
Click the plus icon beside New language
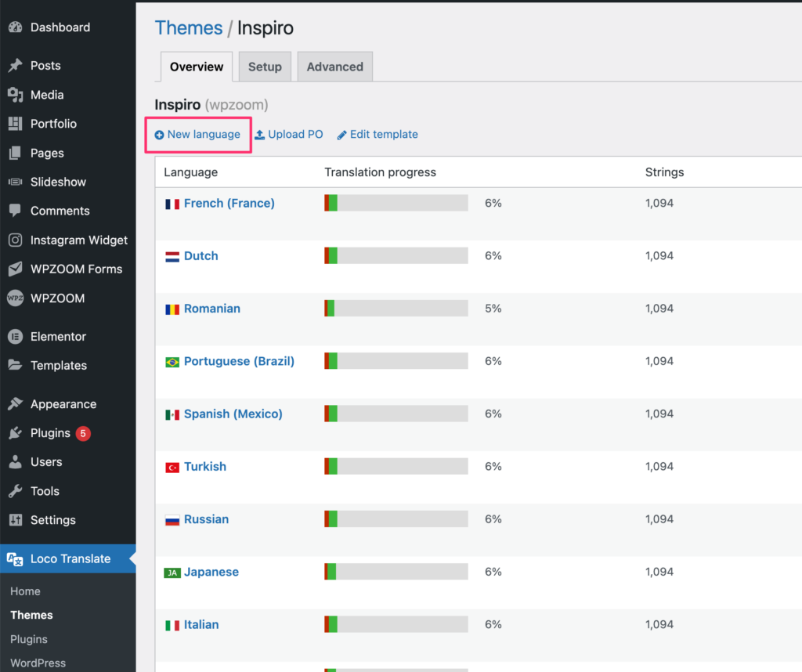(x=160, y=135)
